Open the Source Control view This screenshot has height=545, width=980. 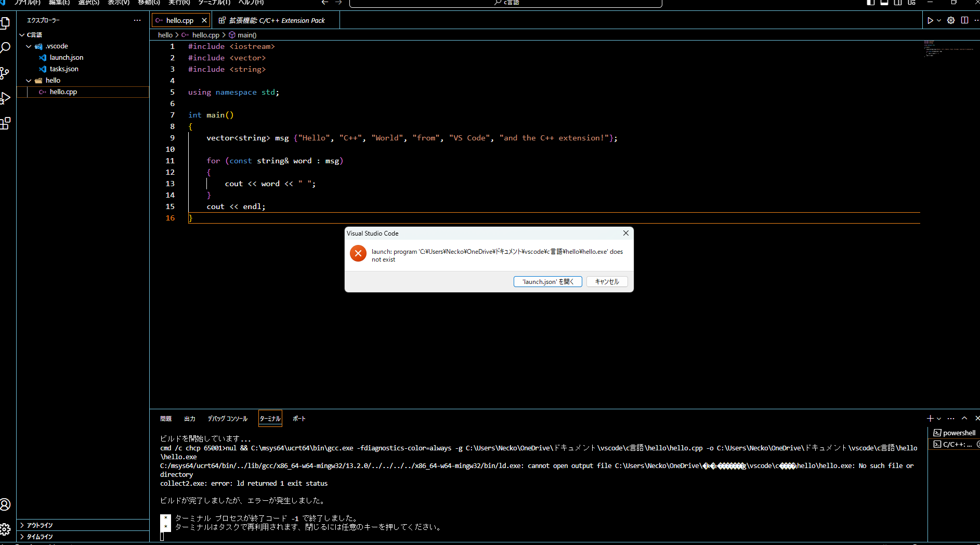point(6,73)
